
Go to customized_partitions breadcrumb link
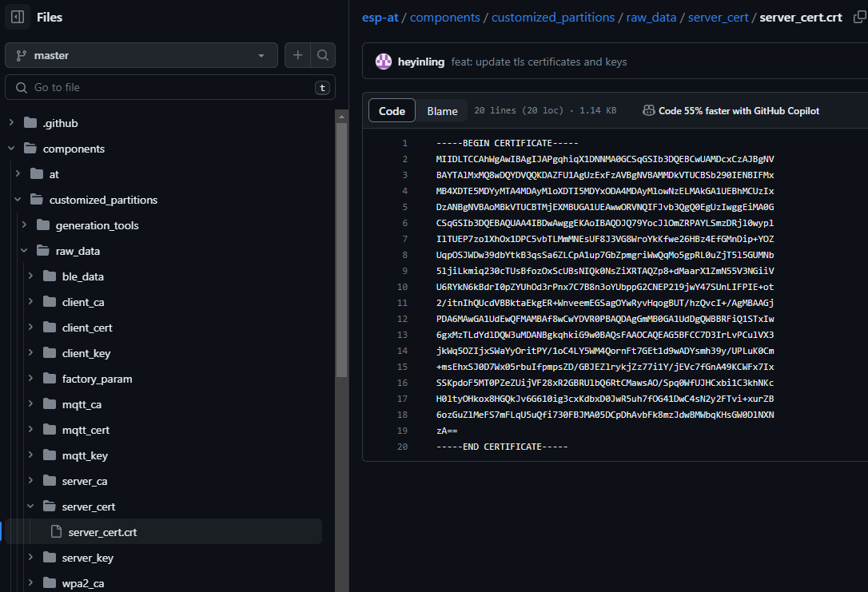(x=553, y=17)
